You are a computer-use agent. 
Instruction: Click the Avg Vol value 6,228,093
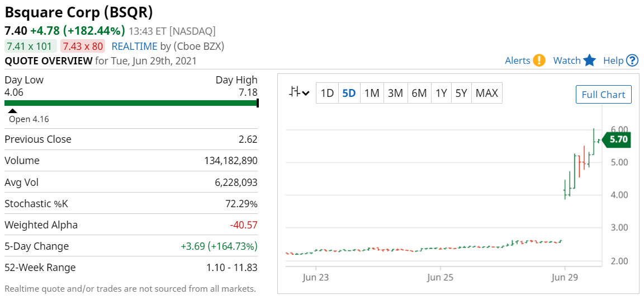(x=236, y=182)
